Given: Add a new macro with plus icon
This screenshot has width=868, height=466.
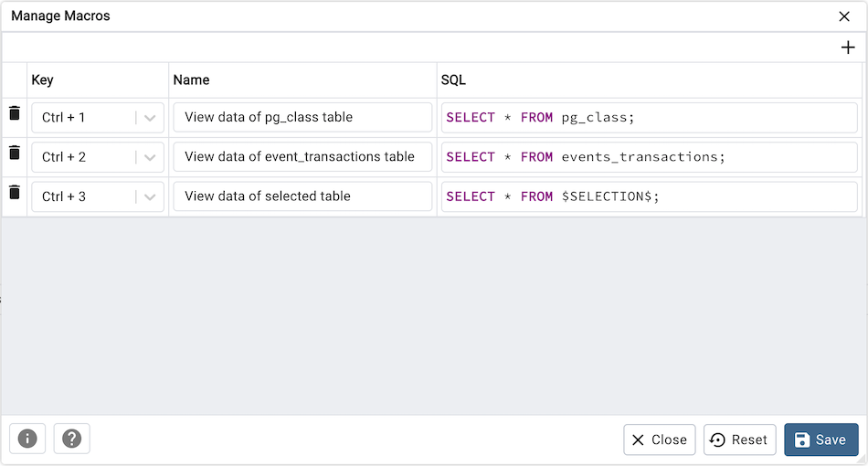Looking at the screenshot, I should click(848, 48).
